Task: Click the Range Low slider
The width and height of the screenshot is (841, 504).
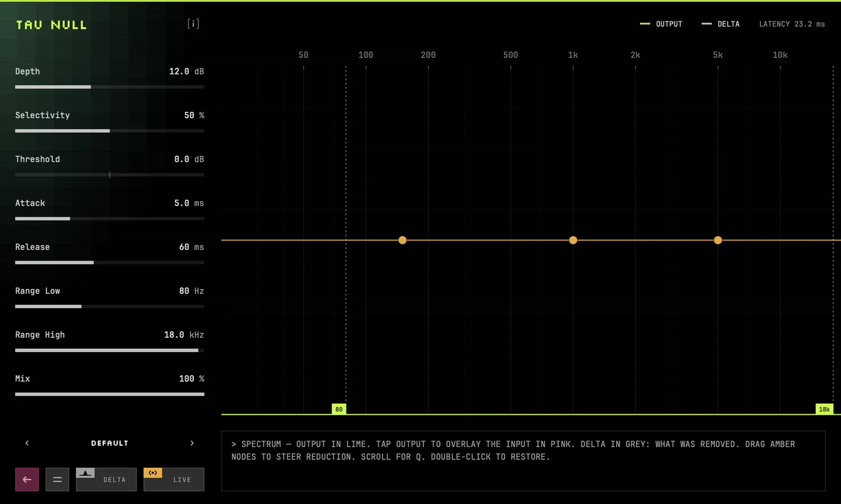Action: [110, 306]
